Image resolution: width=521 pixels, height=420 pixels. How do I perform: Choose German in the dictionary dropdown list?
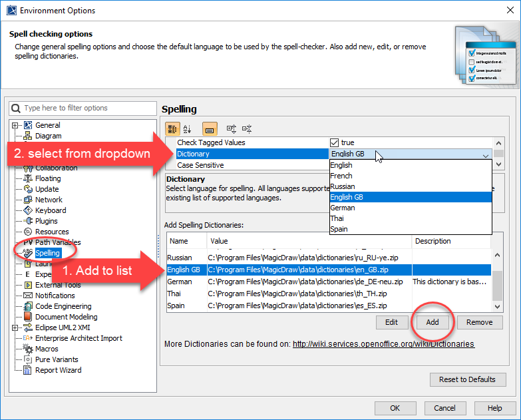343,208
